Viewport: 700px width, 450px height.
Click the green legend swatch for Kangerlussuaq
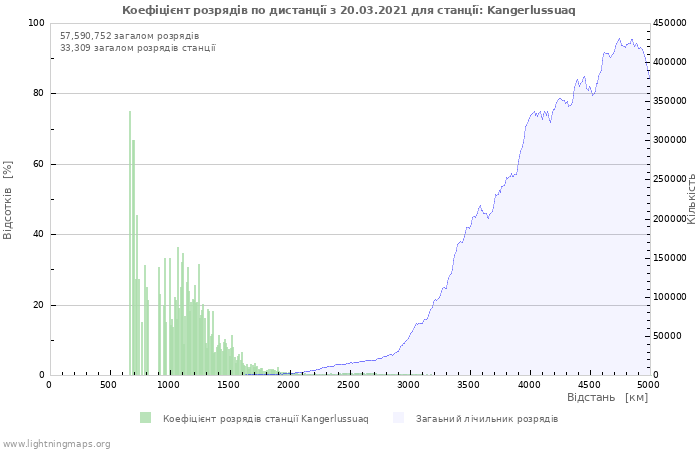tap(146, 418)
